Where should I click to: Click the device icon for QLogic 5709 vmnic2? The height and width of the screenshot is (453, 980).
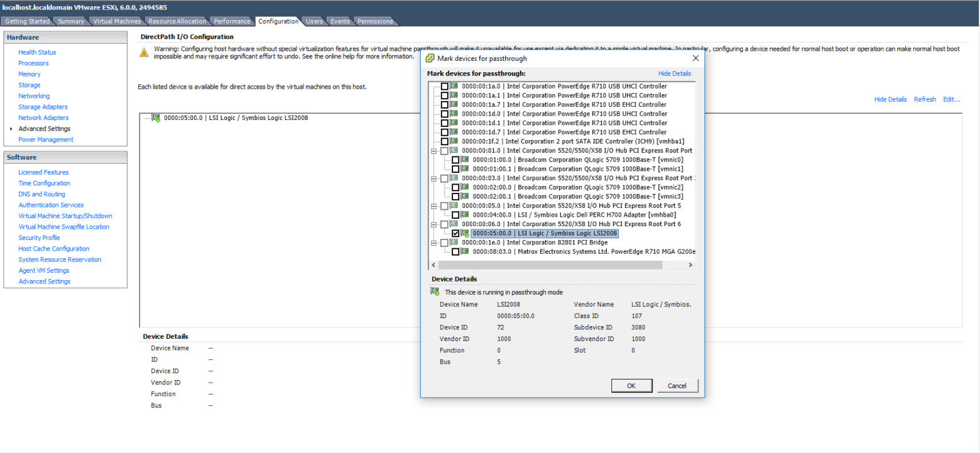point(465,187)
